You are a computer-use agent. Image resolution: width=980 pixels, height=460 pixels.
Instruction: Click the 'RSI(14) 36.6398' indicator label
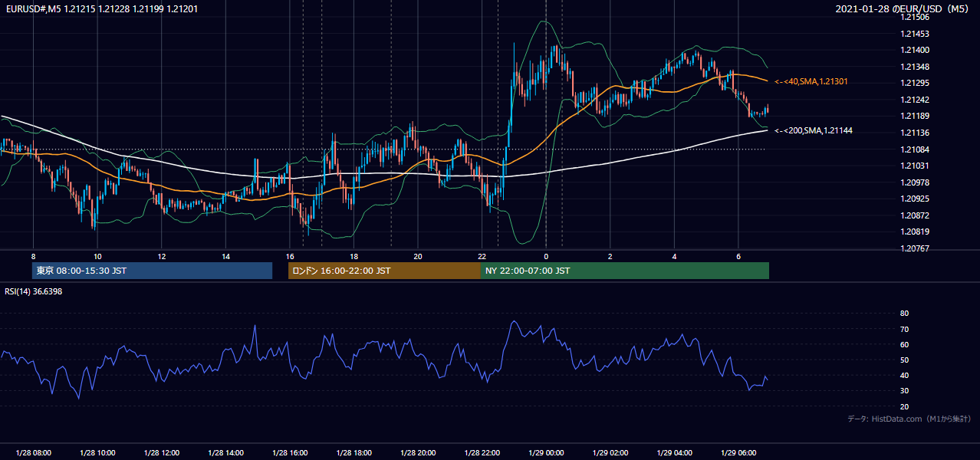(33, 291)
